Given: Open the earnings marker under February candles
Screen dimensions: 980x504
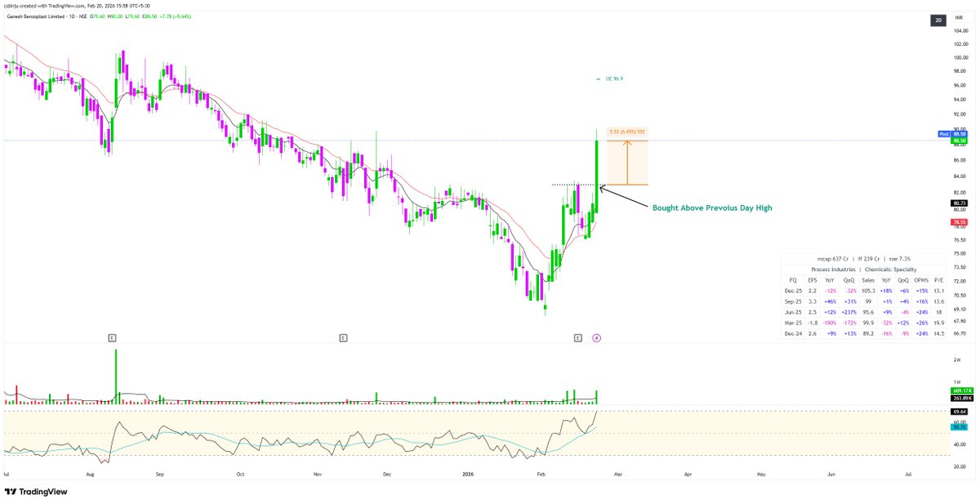Looking at the screenshot, I should click(578, 337).
